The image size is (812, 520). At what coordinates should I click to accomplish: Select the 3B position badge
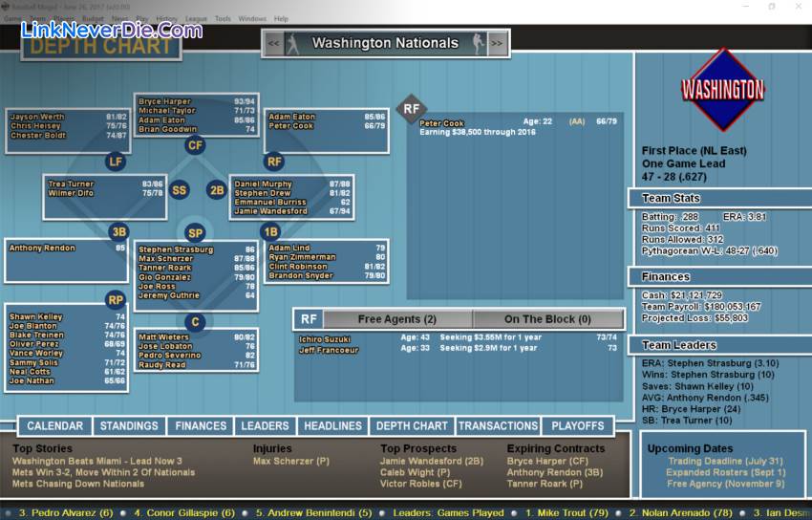(118, 231)
